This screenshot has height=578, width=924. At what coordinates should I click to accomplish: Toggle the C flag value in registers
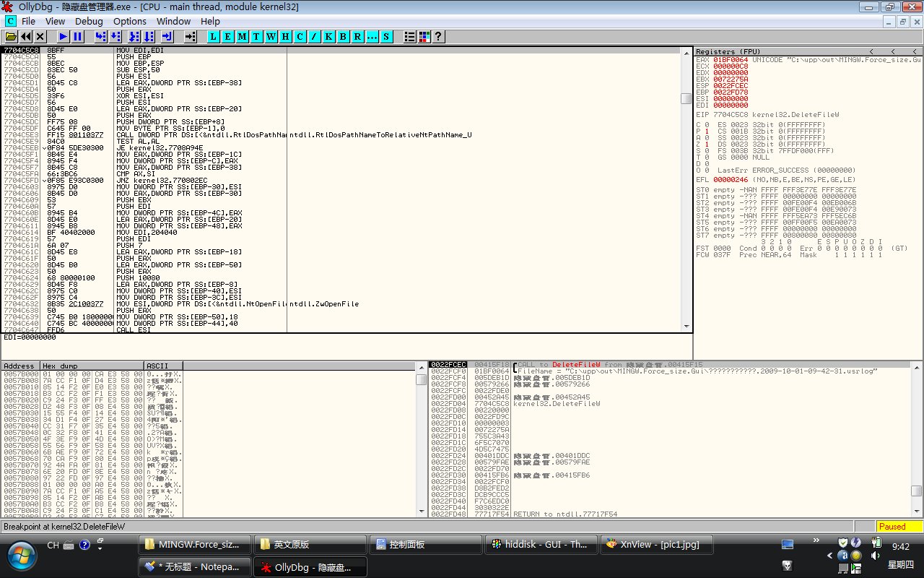pyautogui.click(x=705, y=124)
